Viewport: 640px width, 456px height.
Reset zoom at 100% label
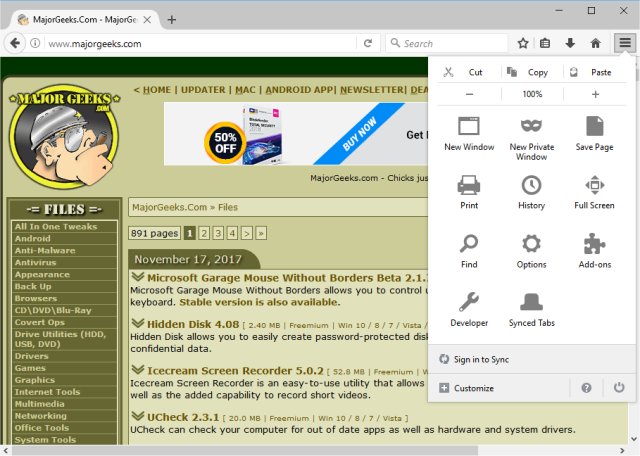click(x=532, y=94)
